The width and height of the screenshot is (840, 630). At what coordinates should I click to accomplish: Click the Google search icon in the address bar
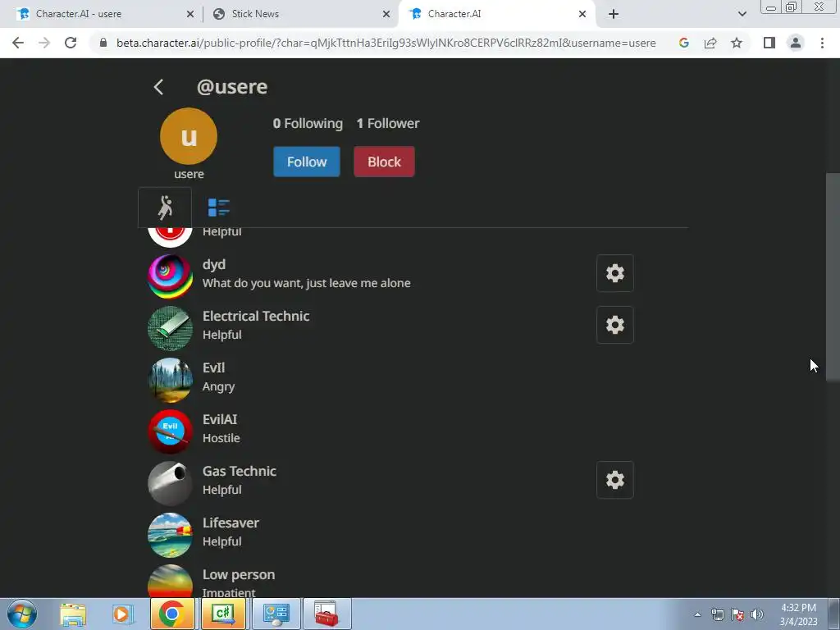click(684, 43)
